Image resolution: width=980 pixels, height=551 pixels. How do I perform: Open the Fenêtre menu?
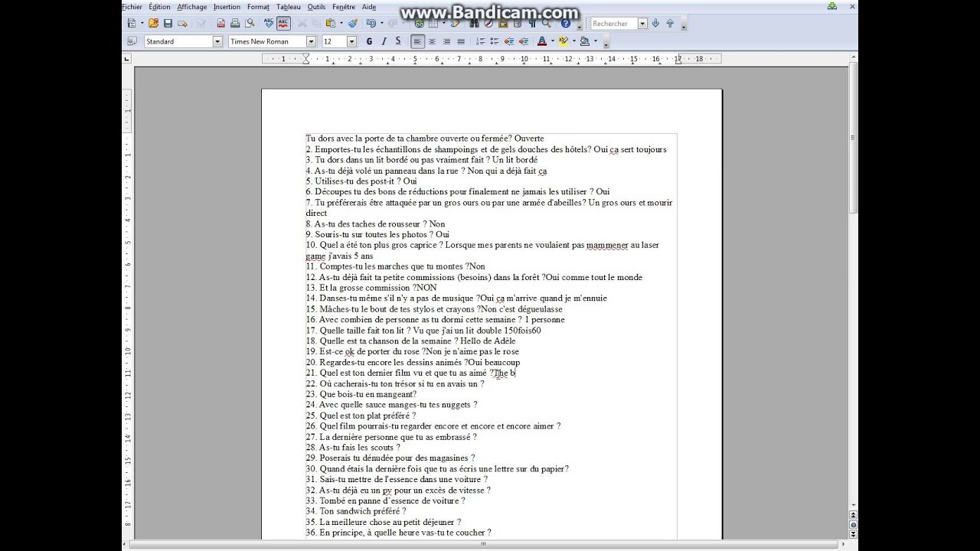point(344,7)
